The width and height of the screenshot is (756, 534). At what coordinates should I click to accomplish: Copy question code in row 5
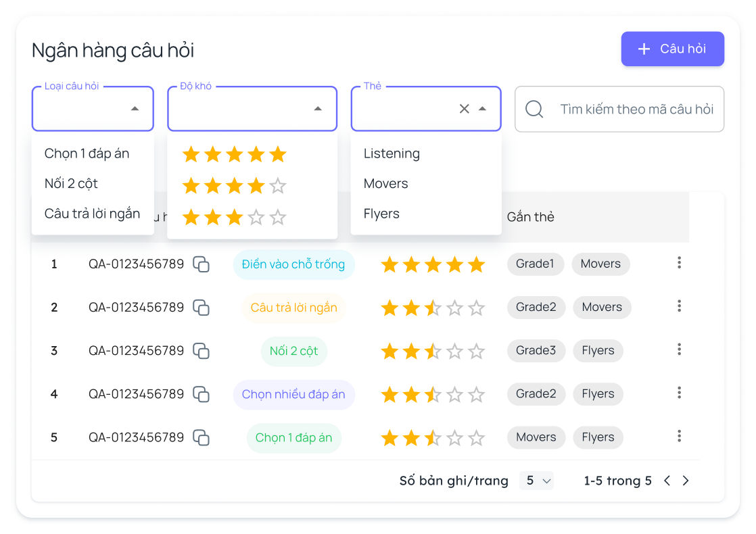tap(201, 437)
